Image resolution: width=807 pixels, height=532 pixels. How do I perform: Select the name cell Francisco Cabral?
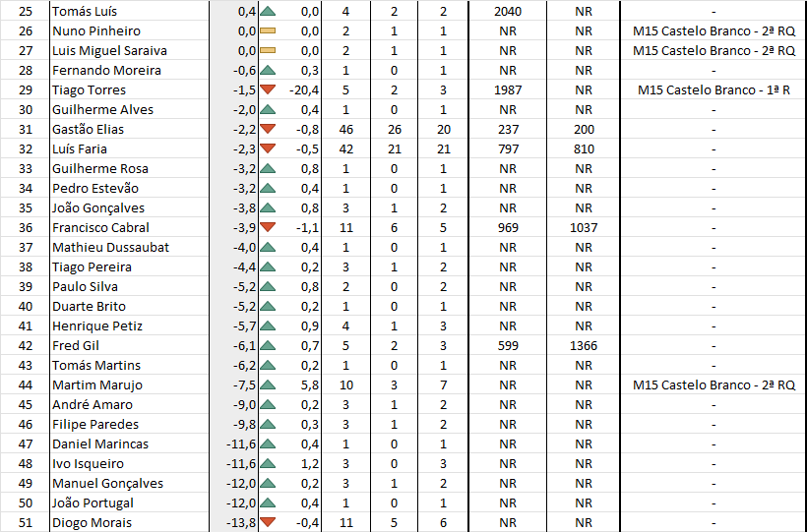pyautogui.click(x=129, y=227)
